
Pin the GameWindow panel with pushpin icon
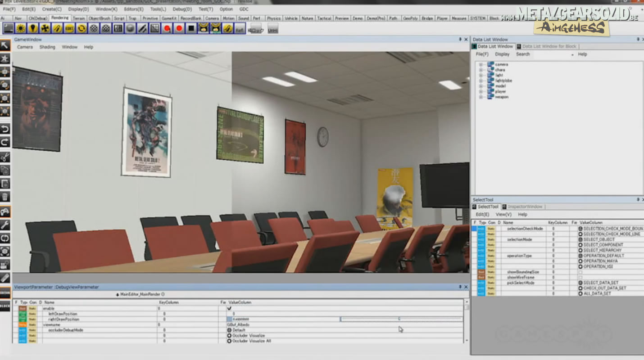point(460,40)
